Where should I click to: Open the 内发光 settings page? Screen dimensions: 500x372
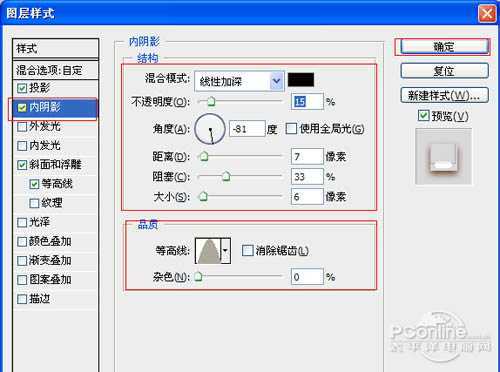(45, 145)
